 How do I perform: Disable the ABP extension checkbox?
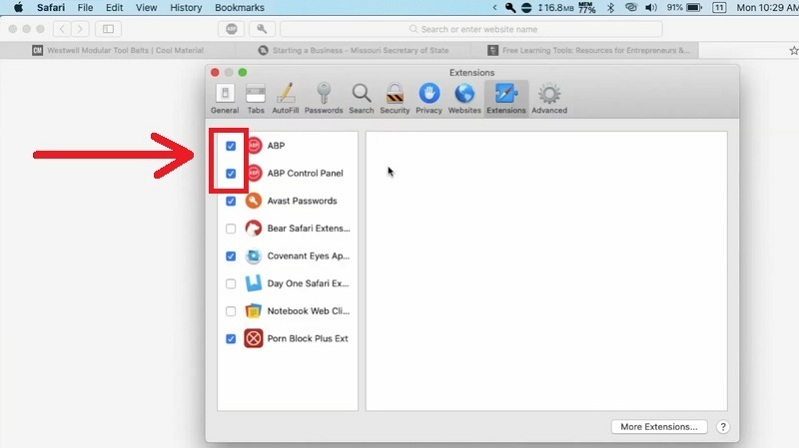tap(231, 146)
